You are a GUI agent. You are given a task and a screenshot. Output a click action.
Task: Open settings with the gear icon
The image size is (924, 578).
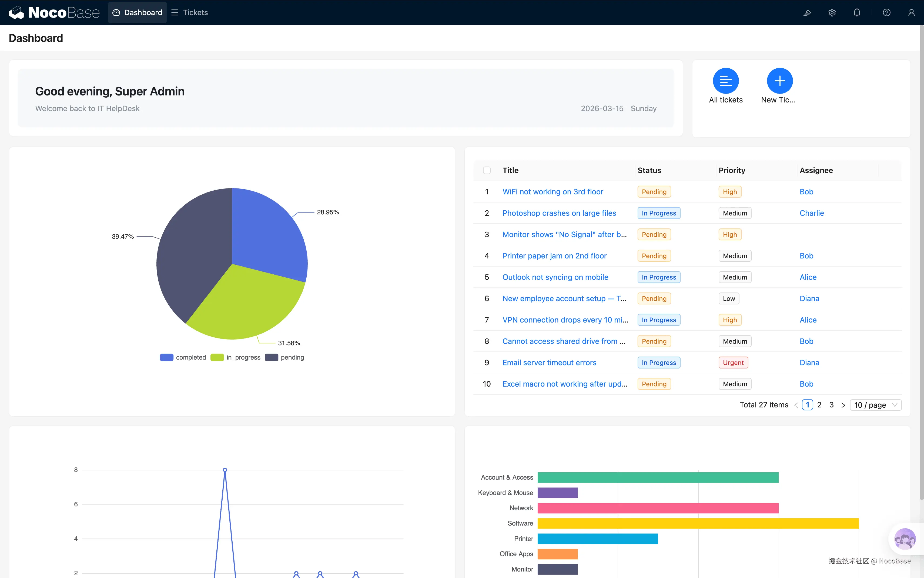click(x=832, y=13)
